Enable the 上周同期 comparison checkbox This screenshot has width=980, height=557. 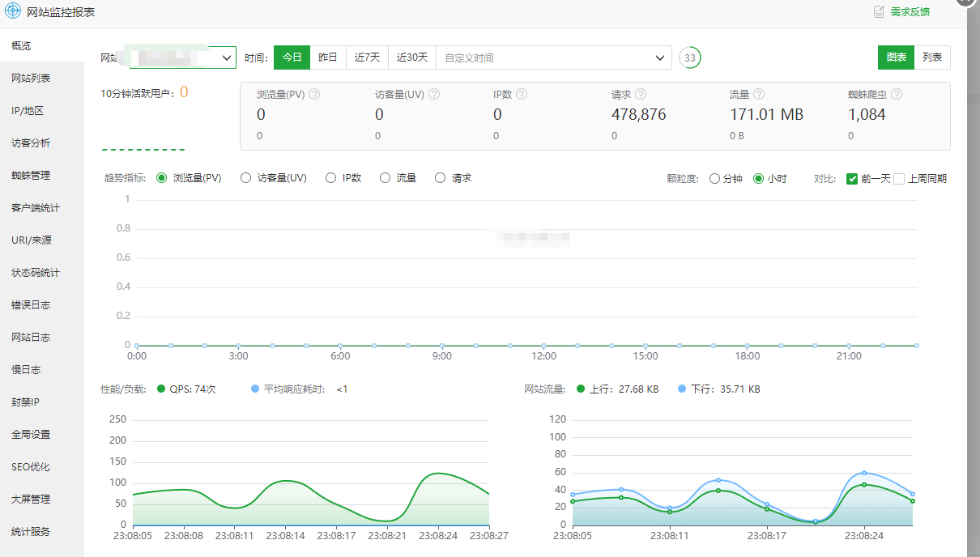click(x=899, y=179)
